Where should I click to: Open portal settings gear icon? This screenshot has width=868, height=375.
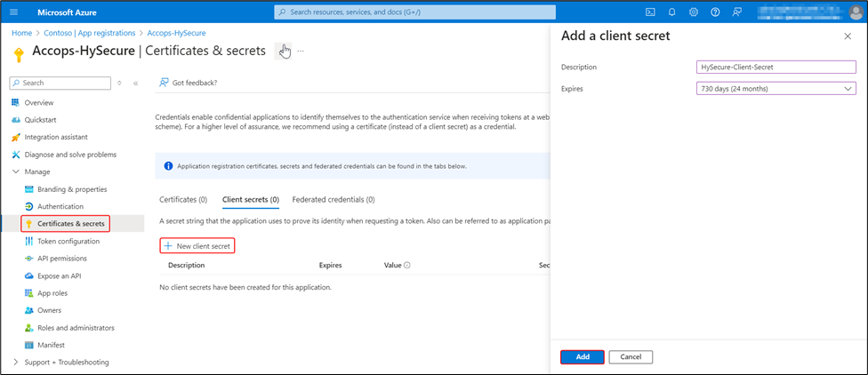(x=693, y=12)
